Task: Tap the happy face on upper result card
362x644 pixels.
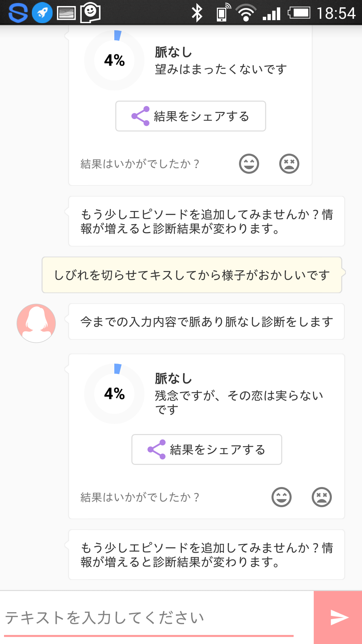Action: [x=249, y=164]
